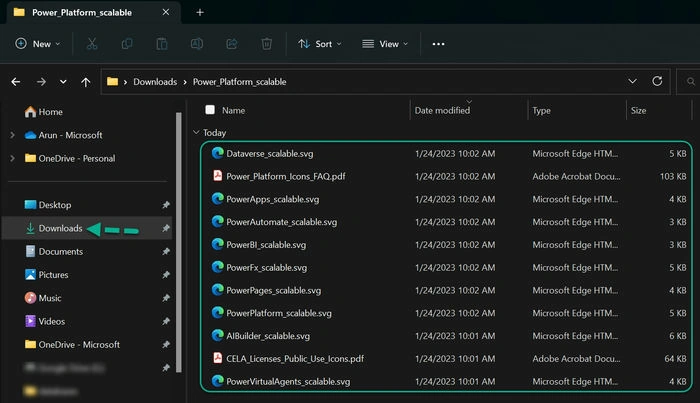The width and height of the screenshot is (700, 403).
Task: Open OneDrive - Microsoft in sidebar
Action: coord(72,345)
